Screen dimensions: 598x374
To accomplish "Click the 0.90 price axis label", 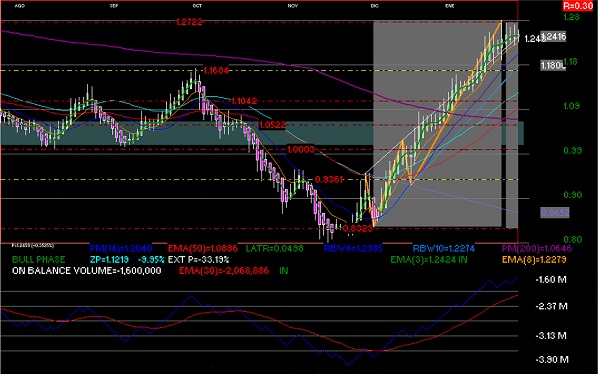I will click(573, 195).
